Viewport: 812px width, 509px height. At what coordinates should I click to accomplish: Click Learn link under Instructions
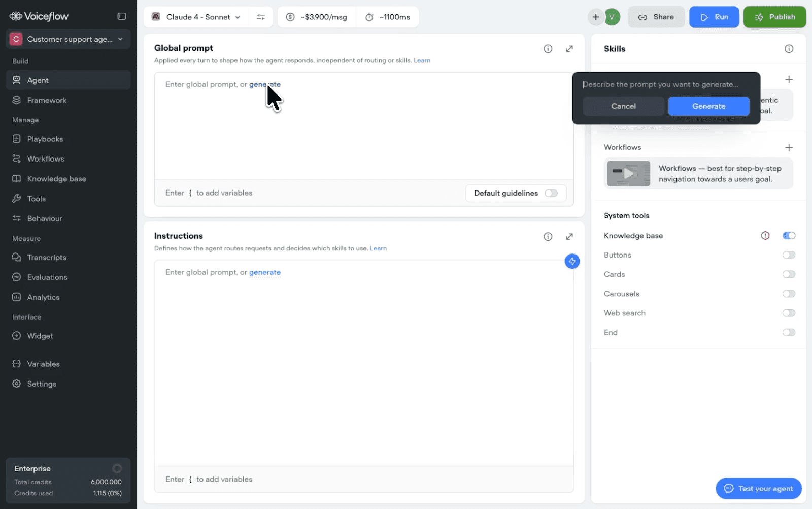pyautogui.click(x=378, y=248)
